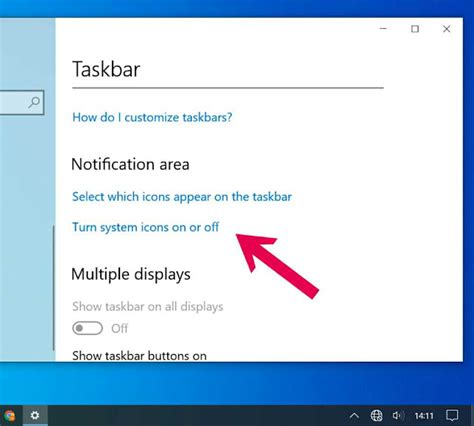Click the 'Notification area' heading
Image resolution: width=474 pixels, height=426 pixels.
pos(130,164)
